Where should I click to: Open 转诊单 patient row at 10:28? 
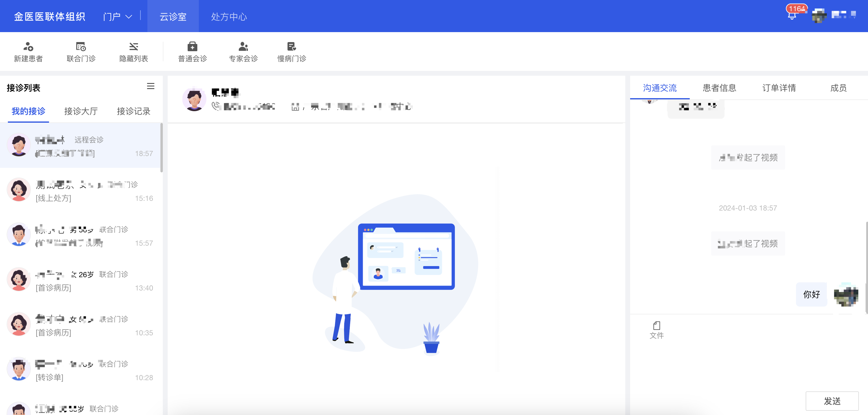(x=80, y=370)
